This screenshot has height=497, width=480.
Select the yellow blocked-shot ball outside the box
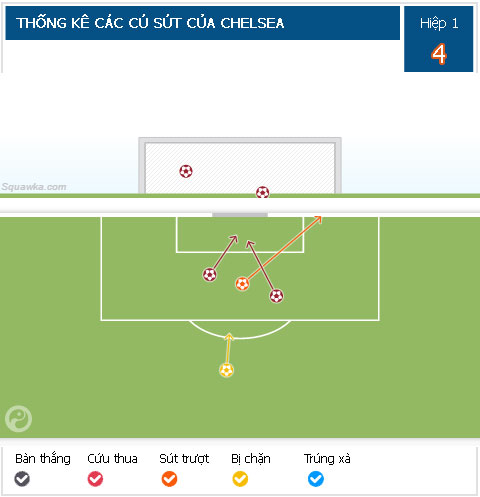coord(227,370)
